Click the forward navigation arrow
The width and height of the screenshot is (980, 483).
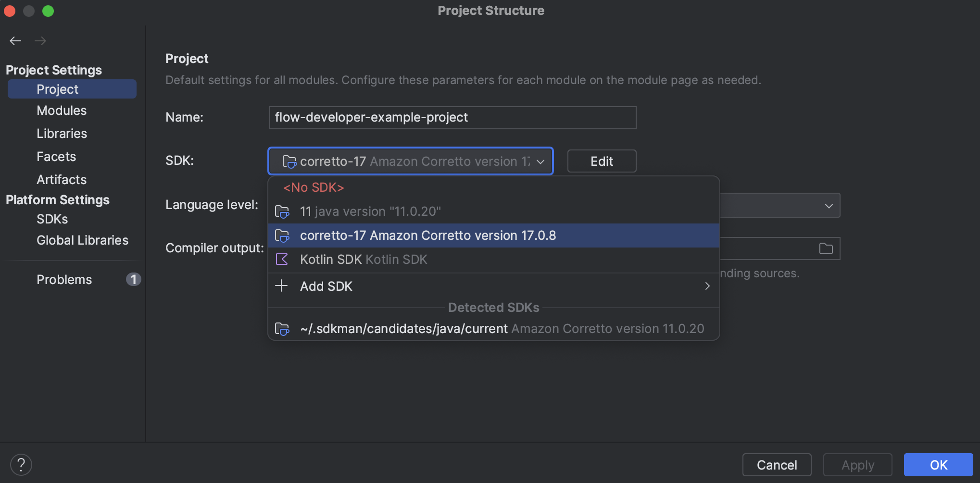coord(40,41)
